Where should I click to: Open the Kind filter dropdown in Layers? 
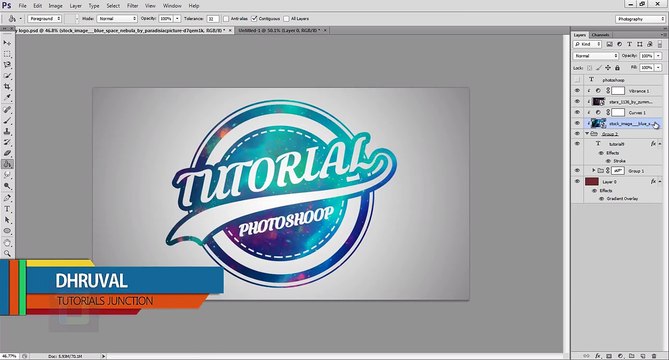[588, 44]
